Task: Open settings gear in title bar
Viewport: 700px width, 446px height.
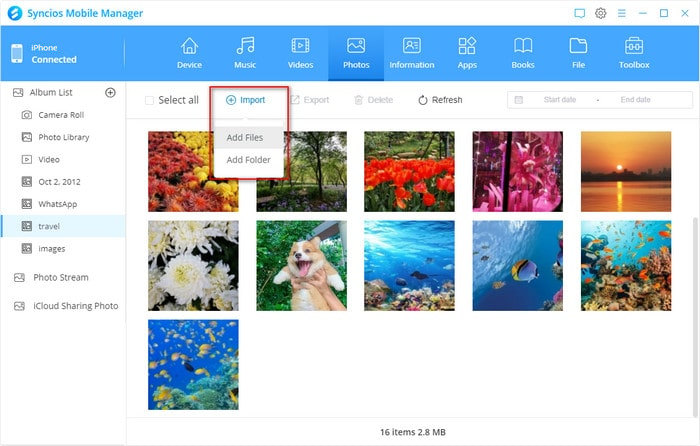Action: point(601,13)
